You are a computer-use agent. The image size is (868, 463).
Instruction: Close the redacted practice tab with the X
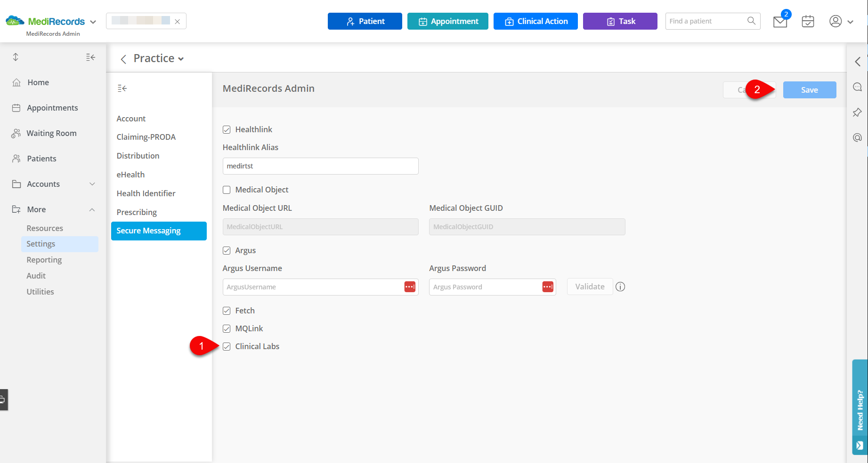pyautogui.click(x=177, y=22)
